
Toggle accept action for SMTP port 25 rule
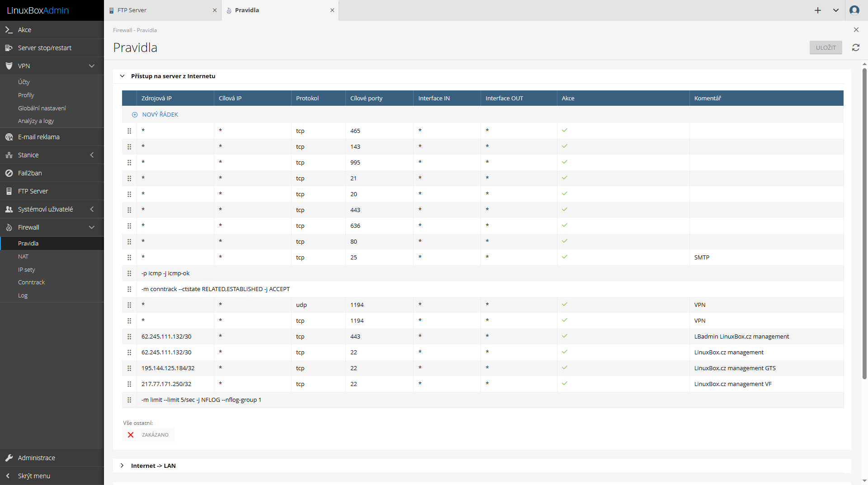[x=565, y=257]
